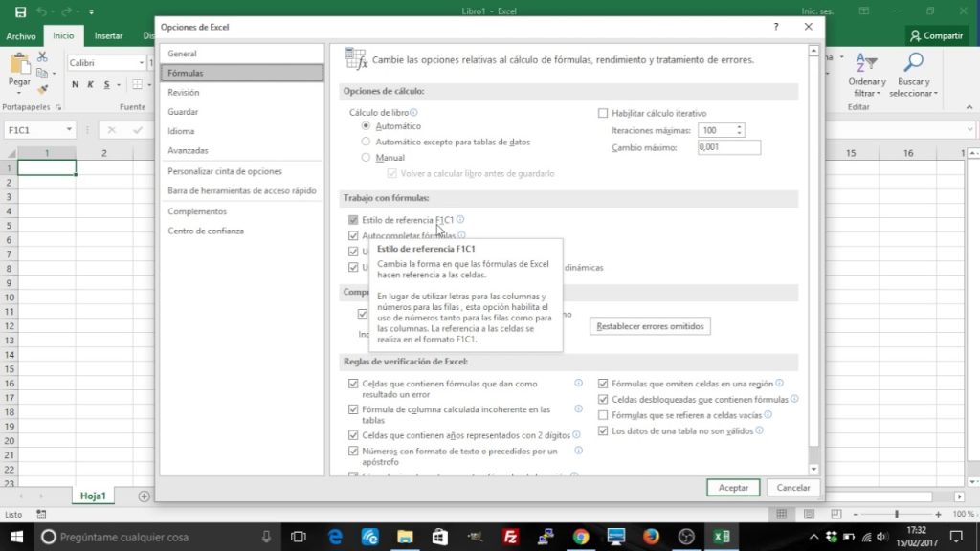
Task: Apply italic with the K icon
Action: tap(89, 84)
